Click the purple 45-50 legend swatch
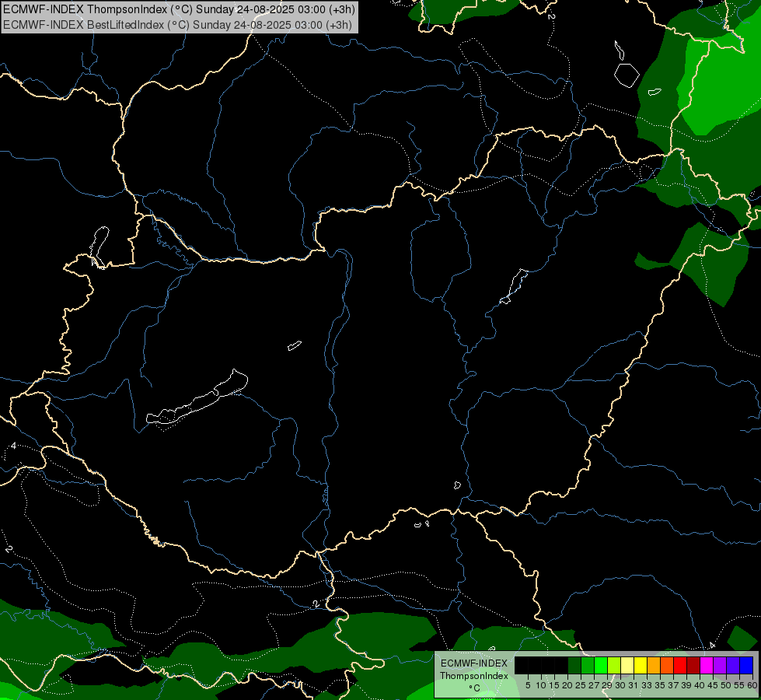This screenshot has height=700, width=761. pos(720,665)
